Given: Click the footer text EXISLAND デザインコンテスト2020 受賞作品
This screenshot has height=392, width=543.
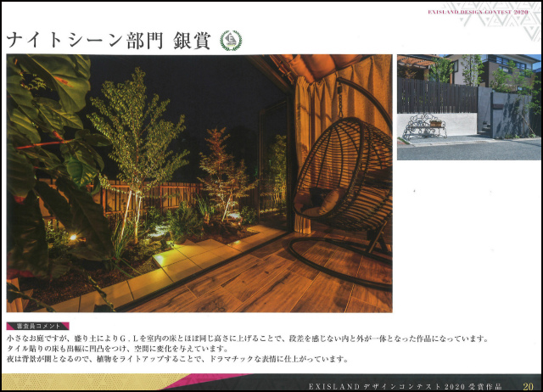Looking at the screenshot, I should pos(405,386).
